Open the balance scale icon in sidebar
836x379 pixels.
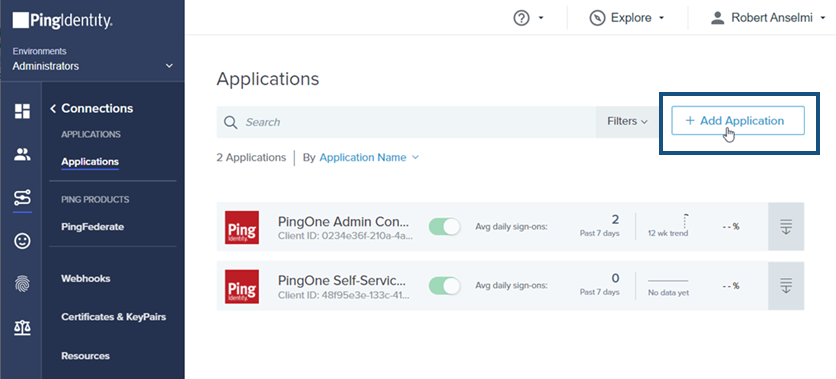[x=22, y=327]
